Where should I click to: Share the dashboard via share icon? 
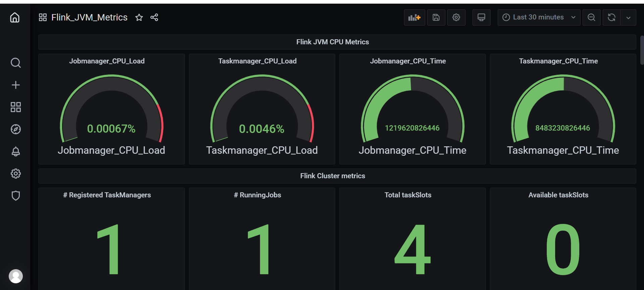154,17
